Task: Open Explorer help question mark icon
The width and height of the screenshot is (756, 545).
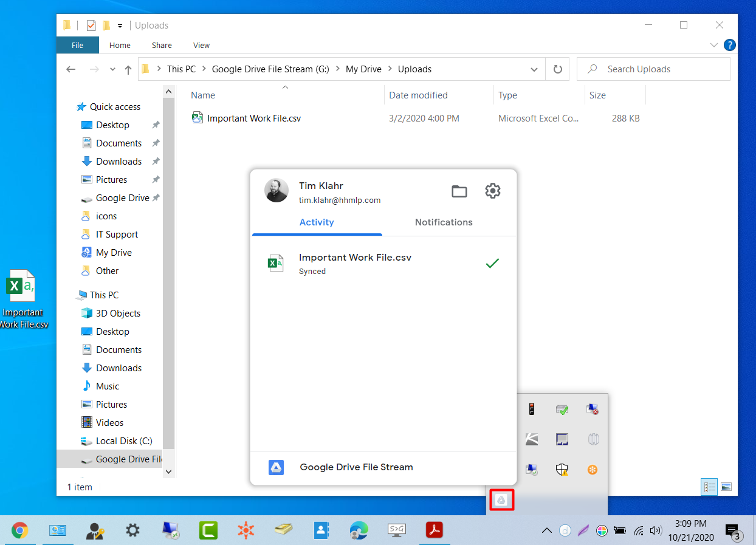Action: pos(730,45)
